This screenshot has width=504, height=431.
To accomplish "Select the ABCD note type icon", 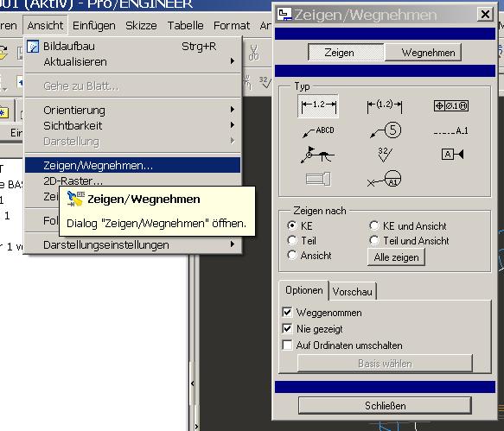I will click(x=318, y=130).
